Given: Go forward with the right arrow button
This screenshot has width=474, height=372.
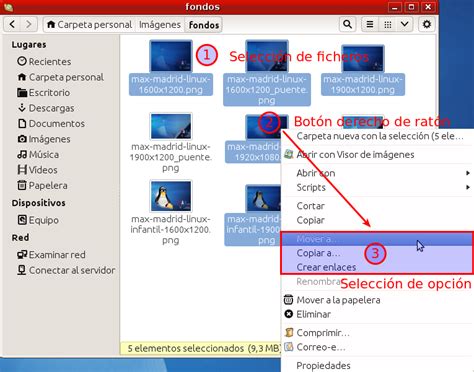Looking at the screenshot, I should (x=29, y=24).
